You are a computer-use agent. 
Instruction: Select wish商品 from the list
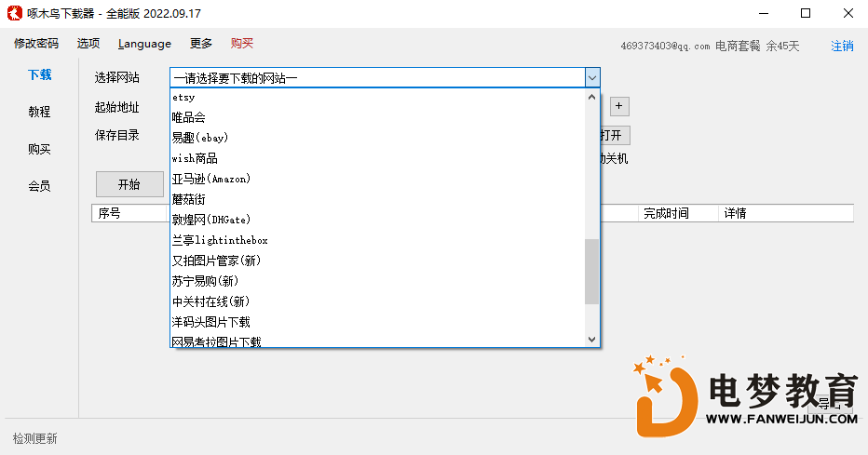377,158
